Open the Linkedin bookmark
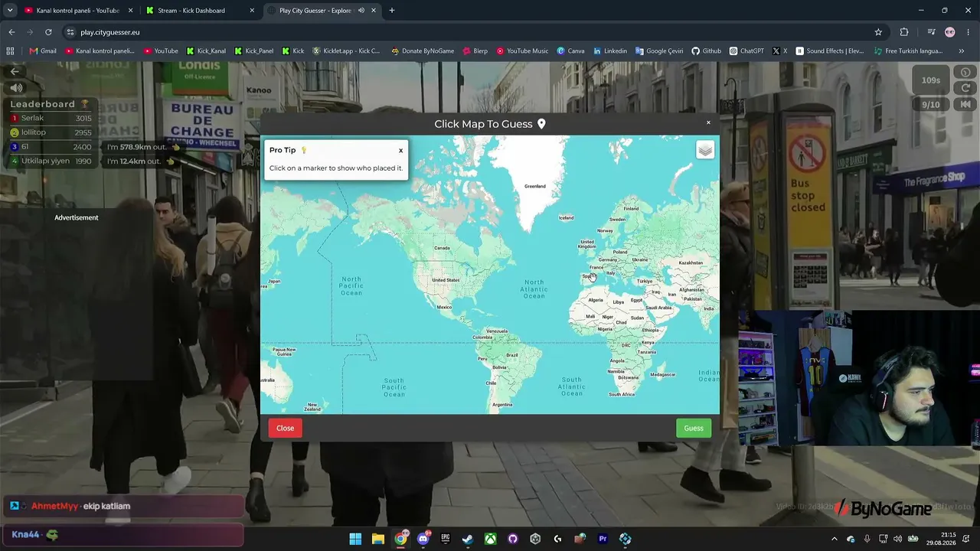Screen dimensions: 980x551 tap(610, 51)
